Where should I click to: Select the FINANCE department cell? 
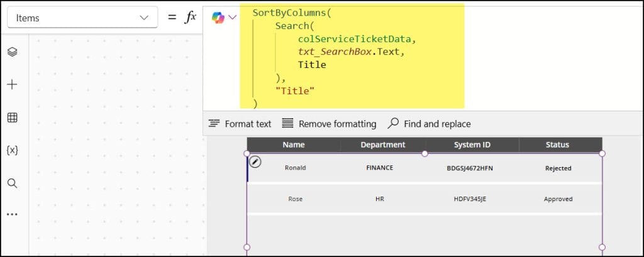click(380, 168)
